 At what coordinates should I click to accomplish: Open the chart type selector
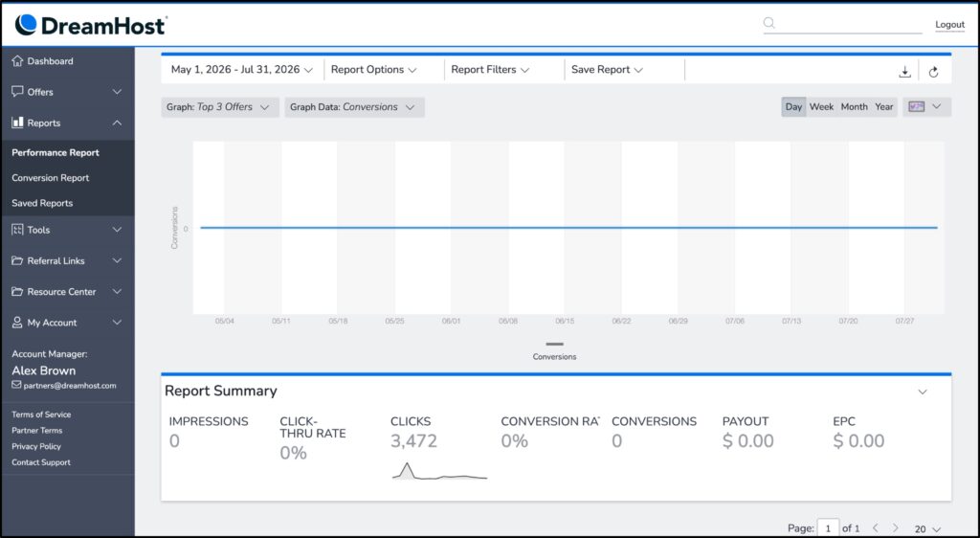click(926, 107)
